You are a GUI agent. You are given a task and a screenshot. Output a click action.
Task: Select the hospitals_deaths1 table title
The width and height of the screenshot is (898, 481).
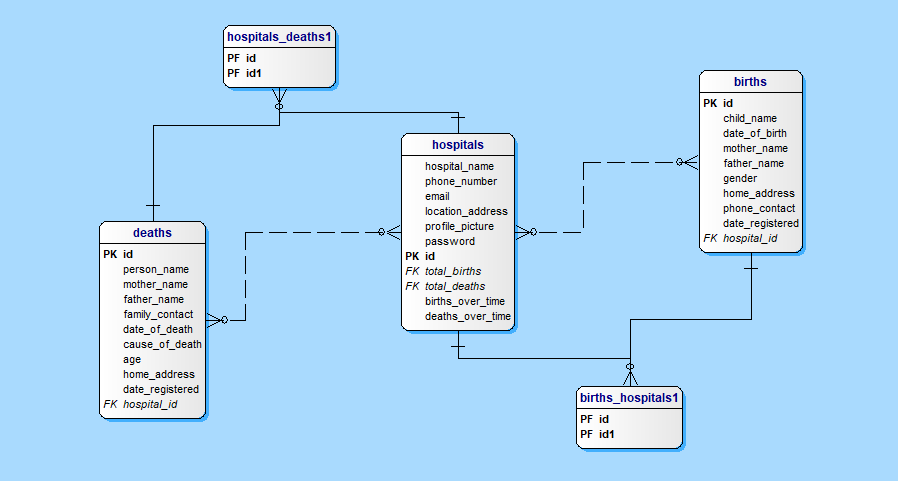pyautogui.click(x=278, y=37)
